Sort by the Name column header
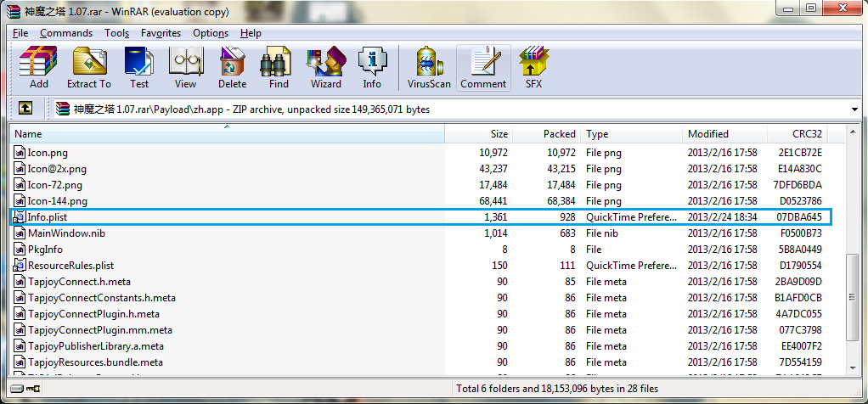Screen dimensions: 868x404 tap(227, 133)
